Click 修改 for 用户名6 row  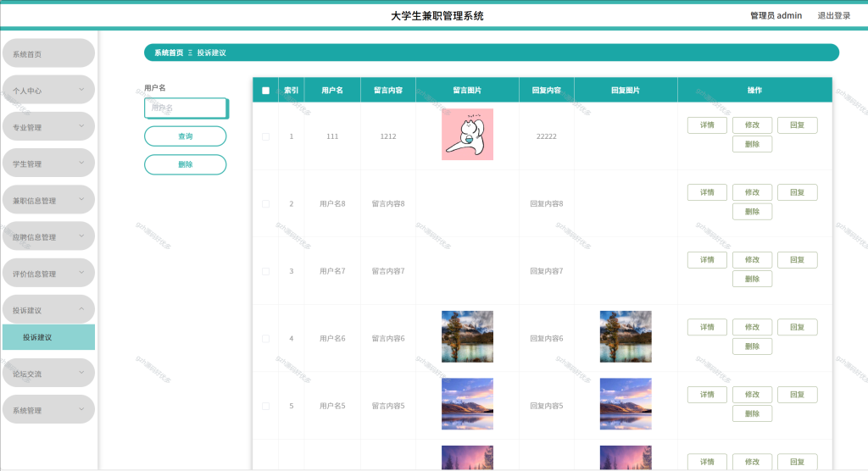point(753,327)
